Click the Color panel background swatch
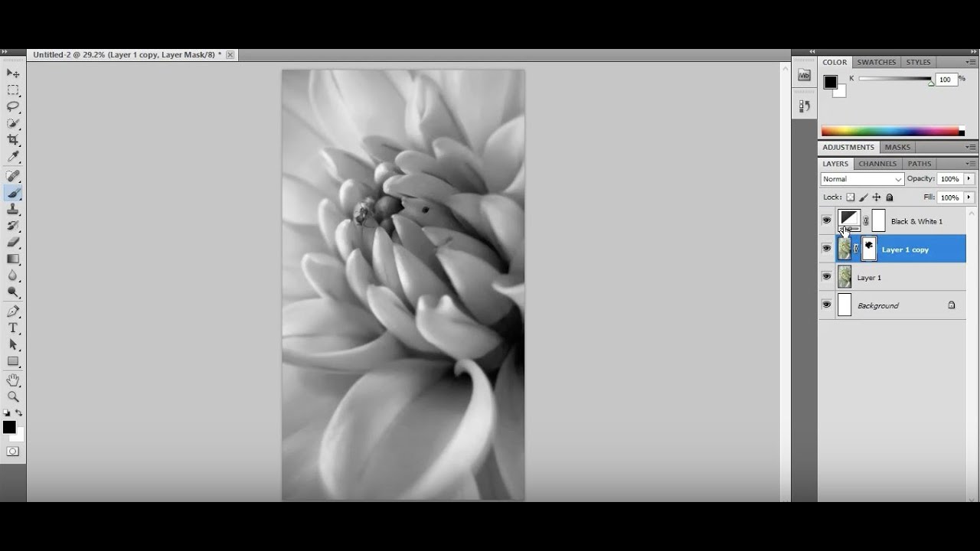Viewport: 980px width, 551px height. [841, 93]
